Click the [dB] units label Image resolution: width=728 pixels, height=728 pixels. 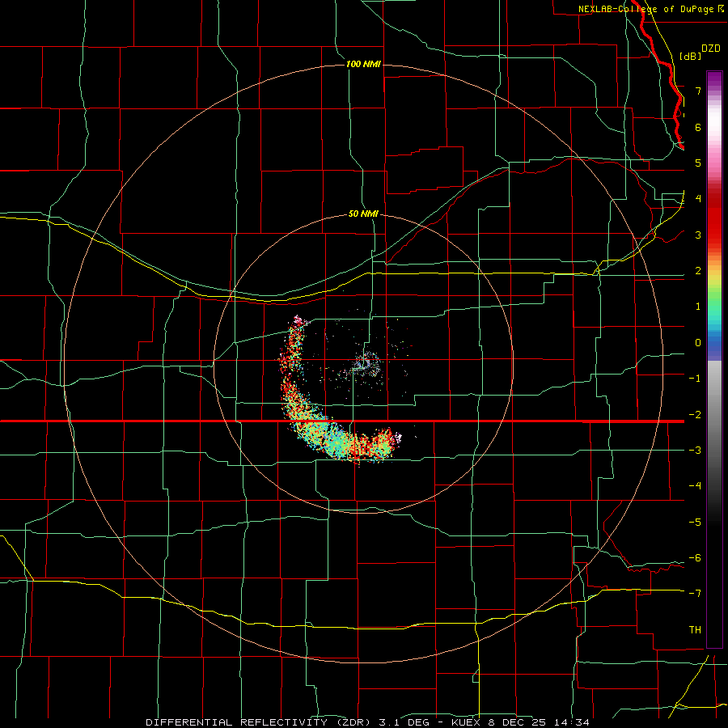[x=691, y=56]
